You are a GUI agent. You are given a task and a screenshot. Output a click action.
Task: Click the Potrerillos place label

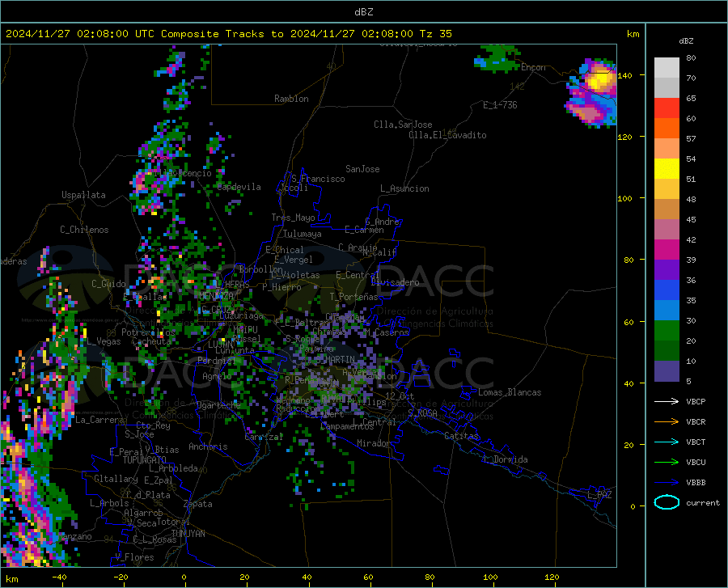point(148,332)
